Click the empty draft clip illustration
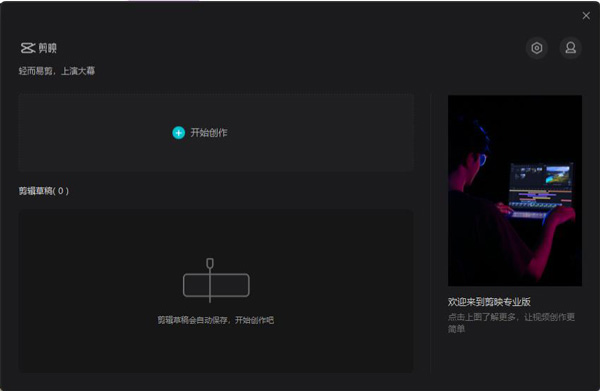Screen dimensions: 600x391 pyautogui.click(x=216, y=280)
